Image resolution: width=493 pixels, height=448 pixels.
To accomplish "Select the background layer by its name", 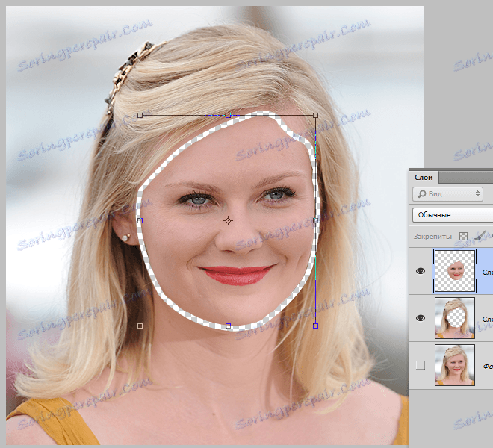I will 488,366.
